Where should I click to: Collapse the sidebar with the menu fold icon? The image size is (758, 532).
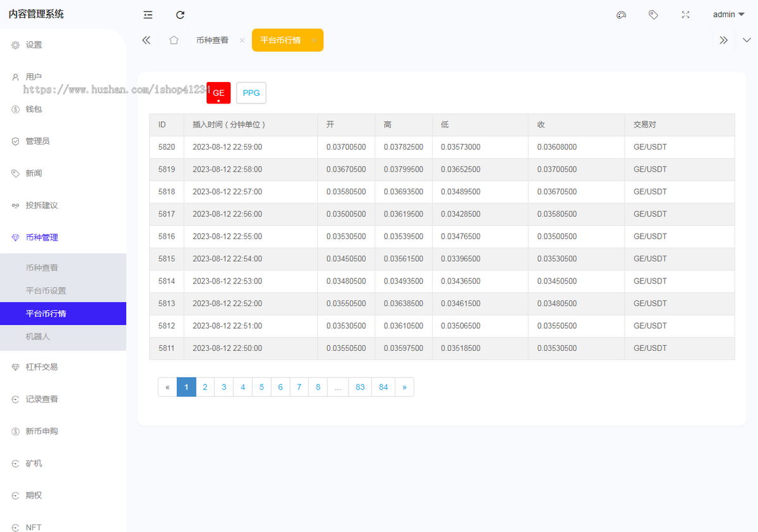pyautogui.click(x=148, y=15)
